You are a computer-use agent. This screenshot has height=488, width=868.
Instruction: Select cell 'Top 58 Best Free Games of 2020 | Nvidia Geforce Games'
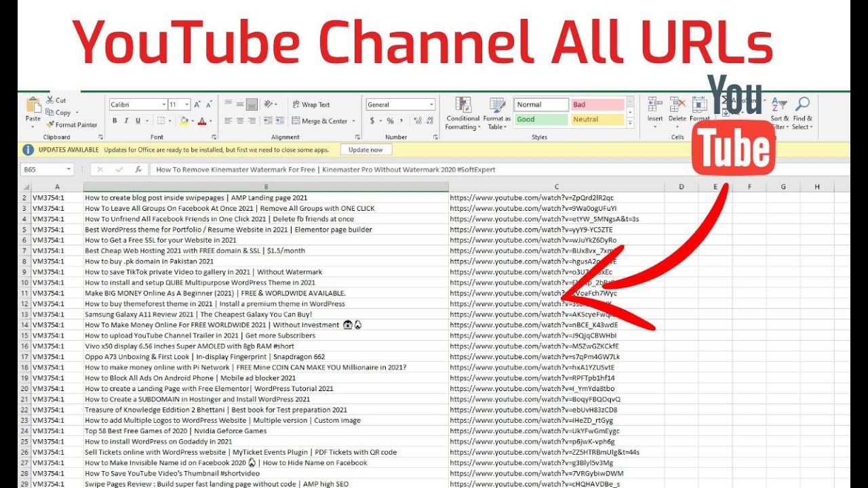pyautogui.click(x=266, y=430)
